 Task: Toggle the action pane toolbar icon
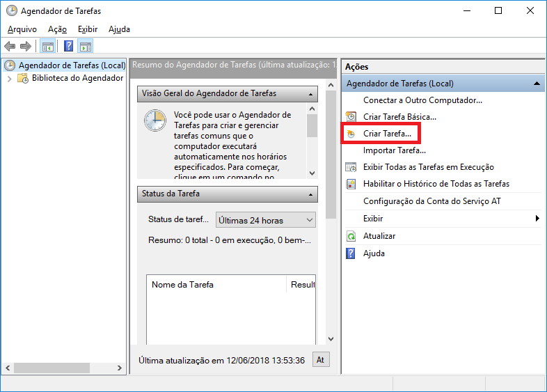86,47
